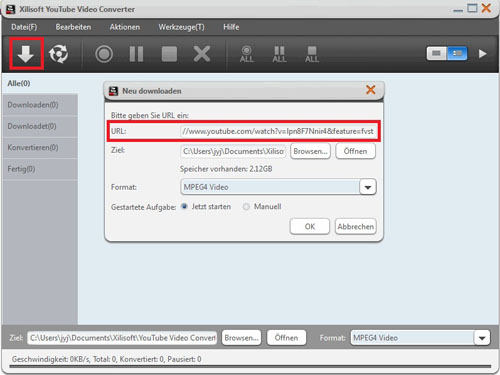500x375 pixels.
Task: Click the Ziel path field in dialog
Action: click(233, 151)
